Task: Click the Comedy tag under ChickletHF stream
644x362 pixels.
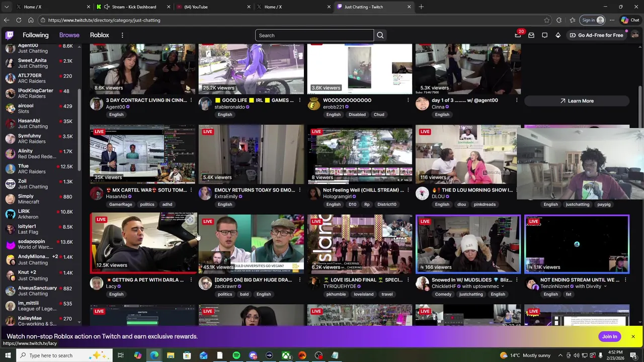Action: (443, 294)
